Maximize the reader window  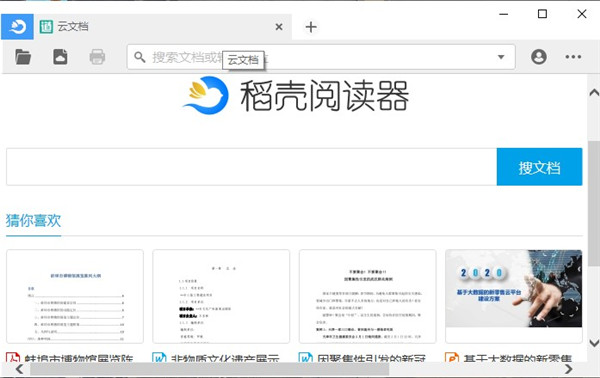pos(542,14)
